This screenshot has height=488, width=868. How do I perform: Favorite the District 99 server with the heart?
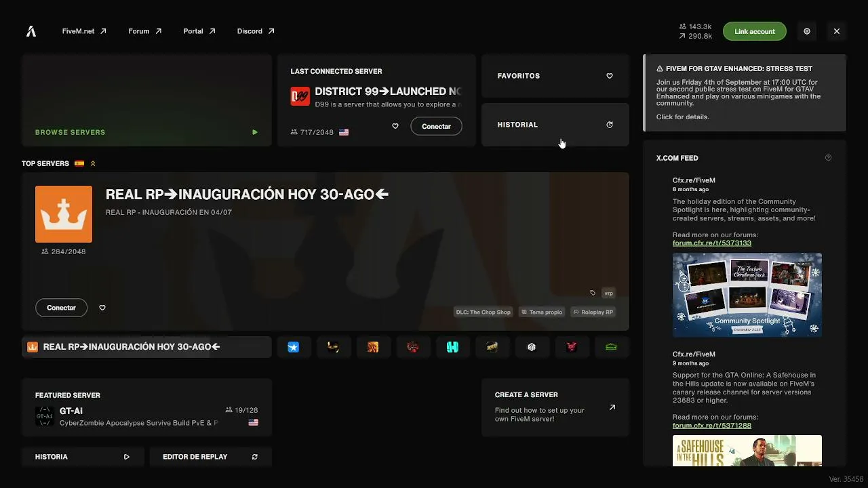395,126
